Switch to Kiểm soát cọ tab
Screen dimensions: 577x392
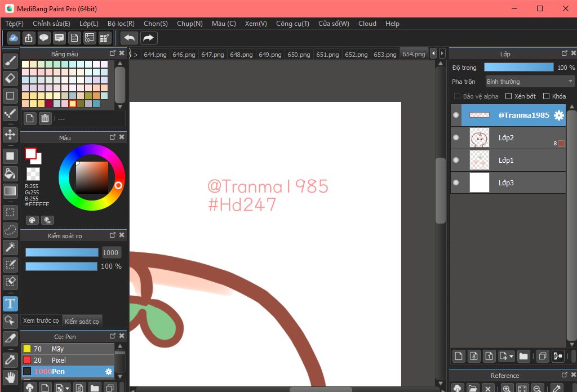point(82,322)
